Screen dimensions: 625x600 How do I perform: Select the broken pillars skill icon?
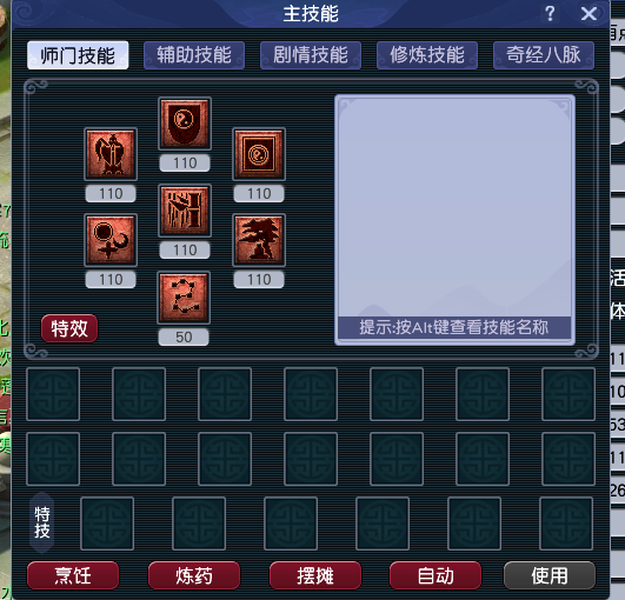(x=185, y=210)
